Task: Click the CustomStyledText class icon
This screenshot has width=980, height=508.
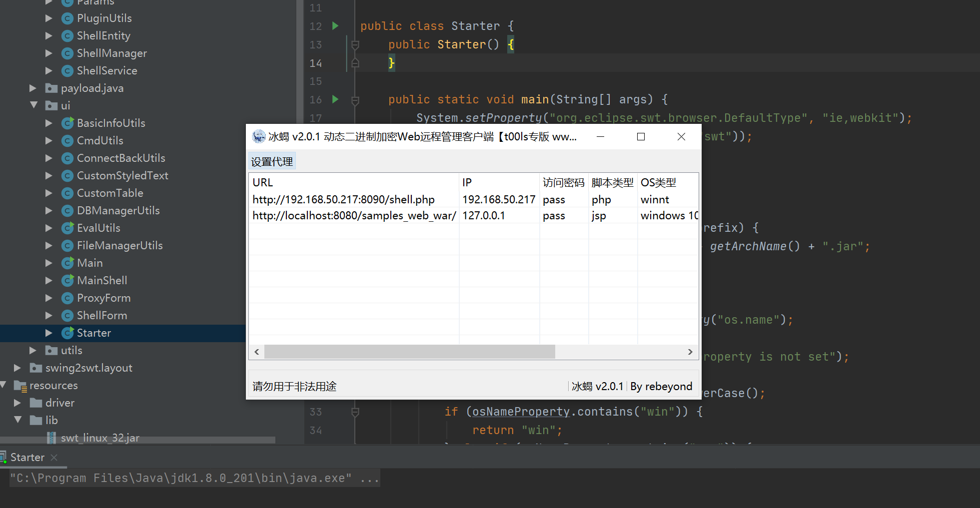Action: point(67,176)
